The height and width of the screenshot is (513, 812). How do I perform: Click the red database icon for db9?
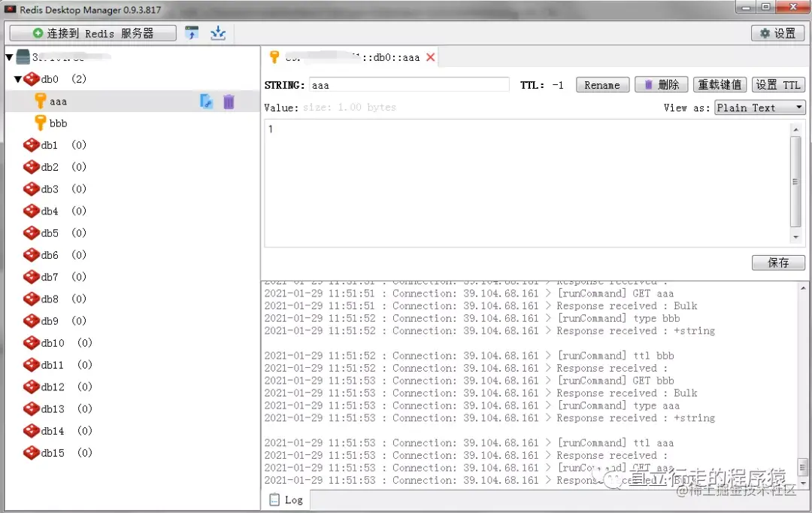[32, 320]
